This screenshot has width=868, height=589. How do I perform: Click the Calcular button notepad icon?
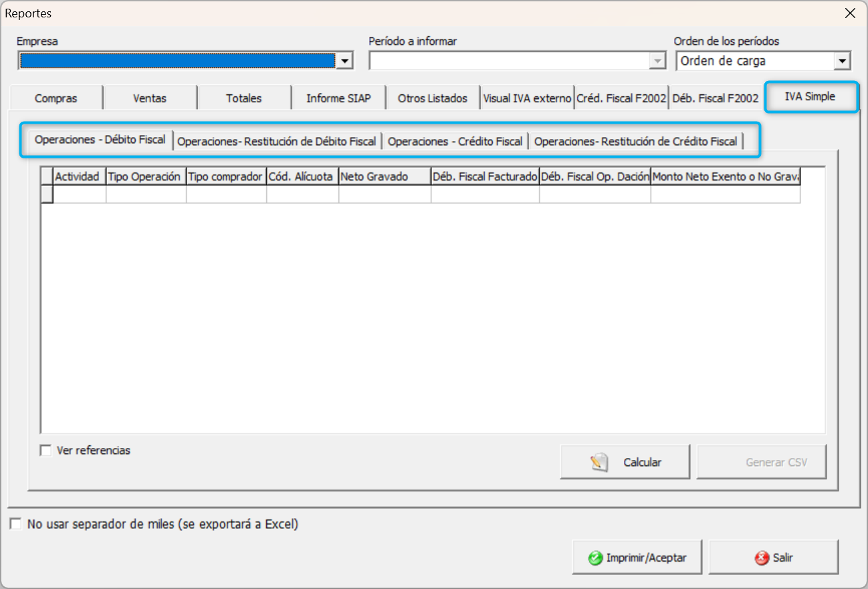[600, 463]
